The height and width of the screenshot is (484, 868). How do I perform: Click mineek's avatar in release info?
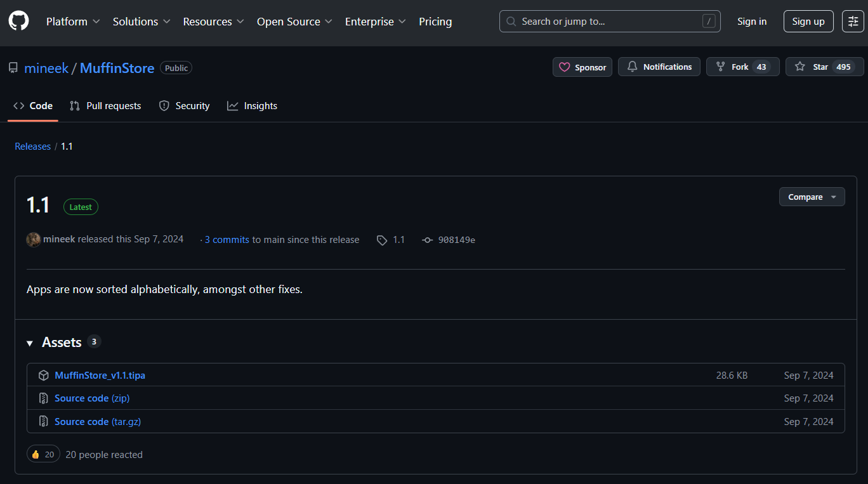[34, 240]
